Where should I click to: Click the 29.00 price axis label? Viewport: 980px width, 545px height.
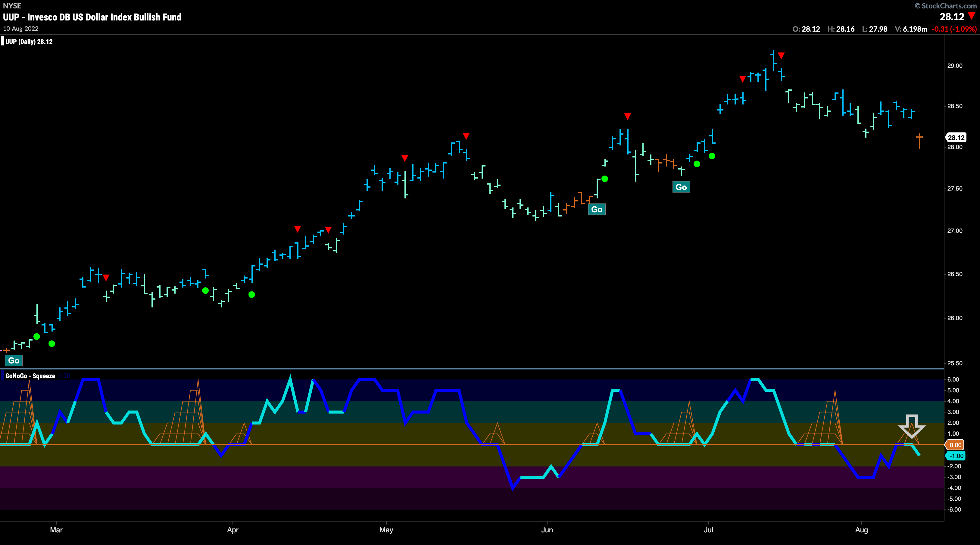pos(955,66)
